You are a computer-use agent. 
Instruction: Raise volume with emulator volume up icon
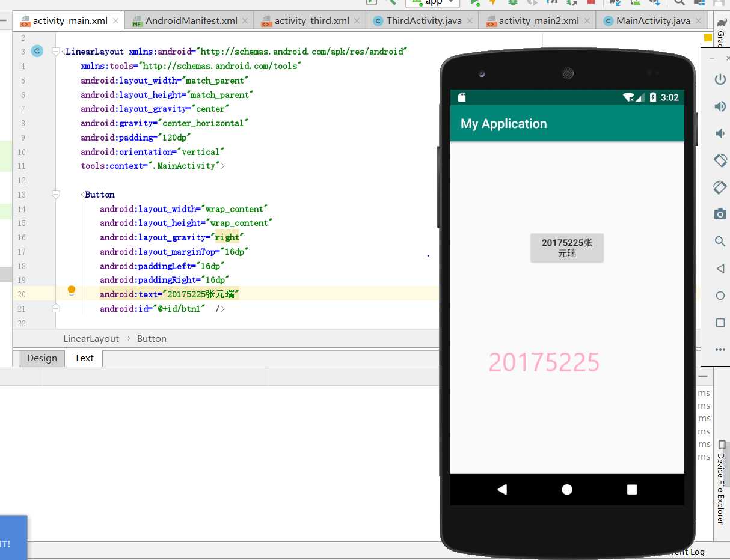click(720, 106)
